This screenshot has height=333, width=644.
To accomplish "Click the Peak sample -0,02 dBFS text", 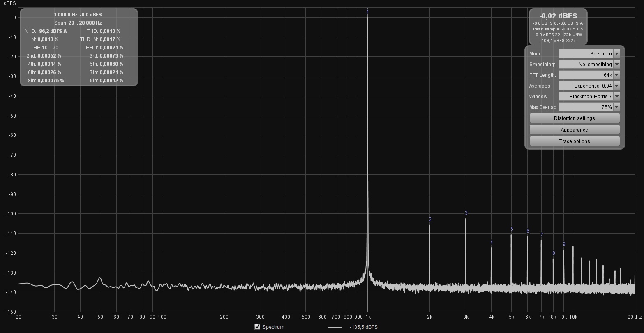I will (558, 29).
